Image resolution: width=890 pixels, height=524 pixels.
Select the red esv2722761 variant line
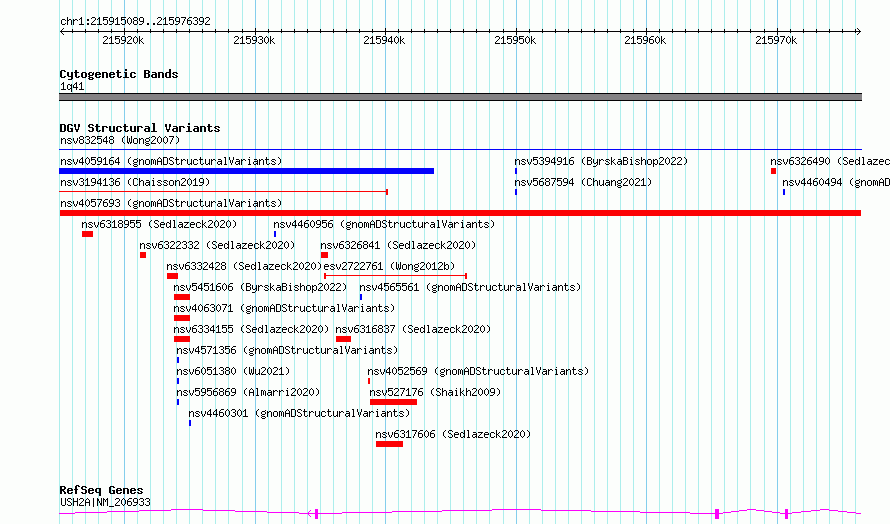pos(396,276)
